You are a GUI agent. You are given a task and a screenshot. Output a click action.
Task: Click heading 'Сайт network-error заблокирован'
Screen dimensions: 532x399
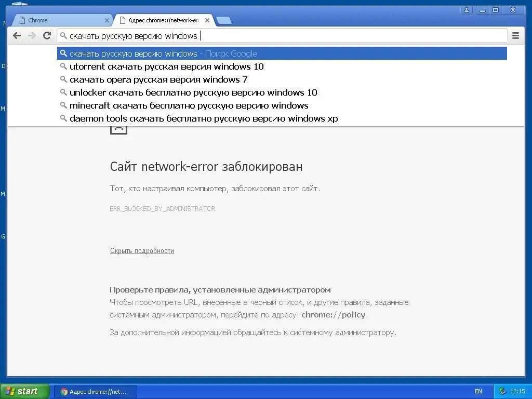[206, 167]
